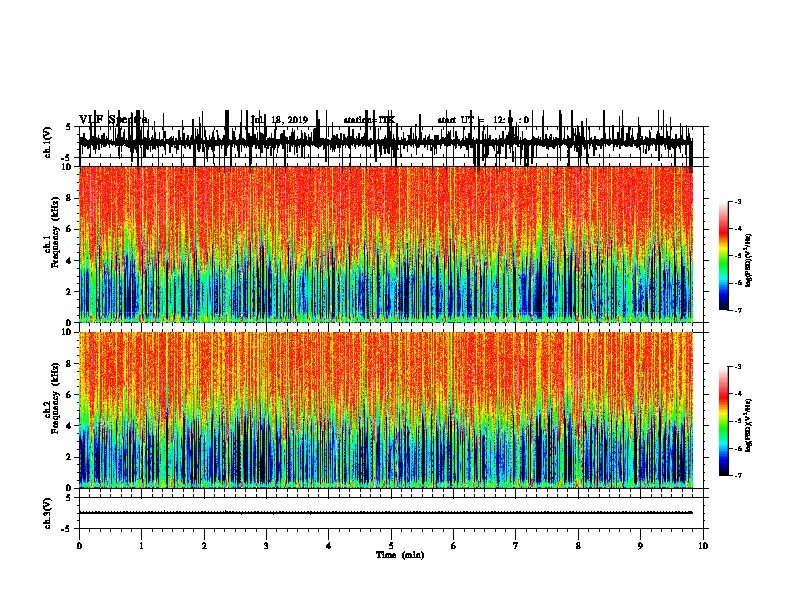
Task: Click the '6' kHz tick on ch.1 spectrogram
Action: coord(69,229)
